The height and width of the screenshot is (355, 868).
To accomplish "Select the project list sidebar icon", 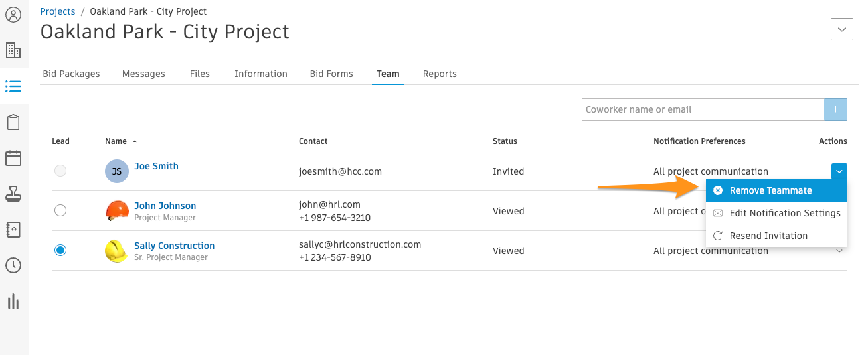I will [x=13, y=86].
